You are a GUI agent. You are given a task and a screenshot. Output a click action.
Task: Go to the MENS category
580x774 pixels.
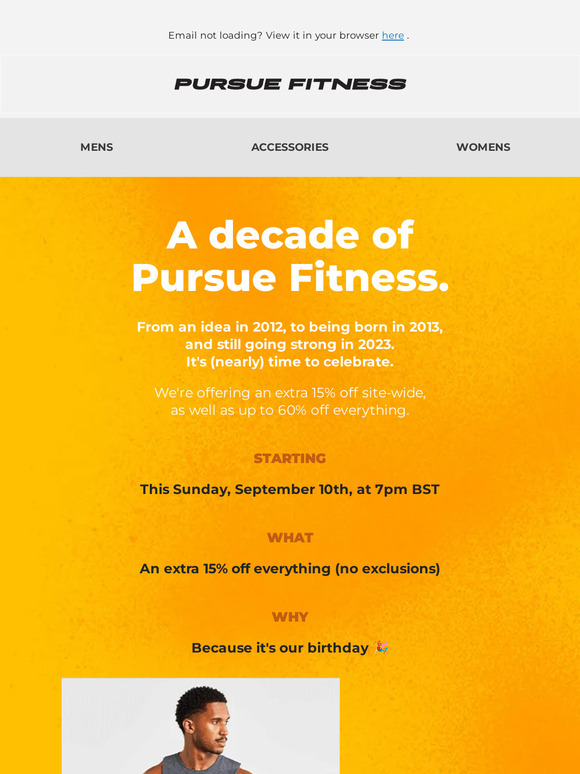point(97,147)
